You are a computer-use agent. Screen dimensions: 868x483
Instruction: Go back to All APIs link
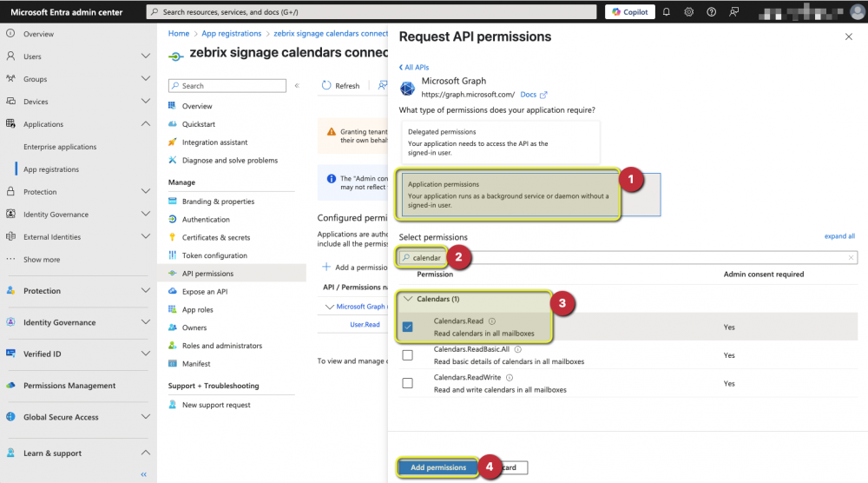pos(414,67)
